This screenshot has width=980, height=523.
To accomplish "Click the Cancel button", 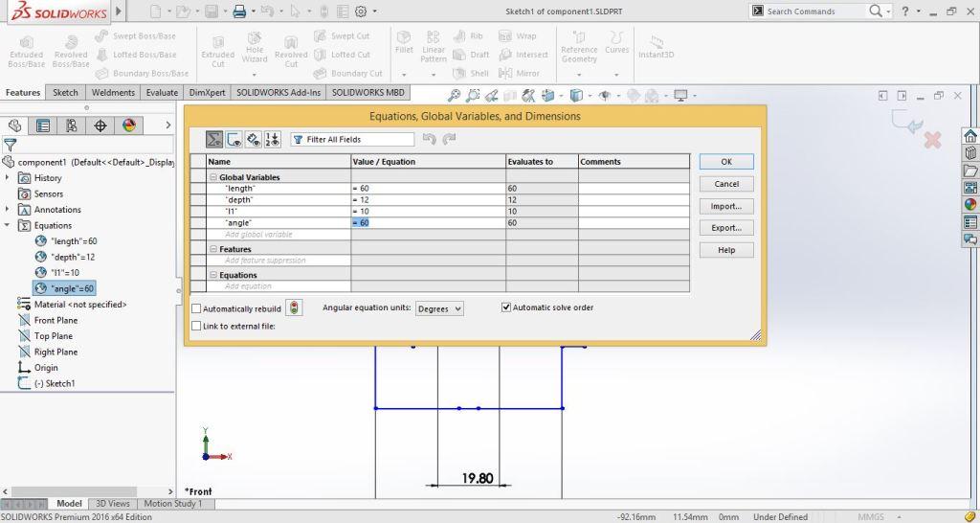I will tap(726, 184).
